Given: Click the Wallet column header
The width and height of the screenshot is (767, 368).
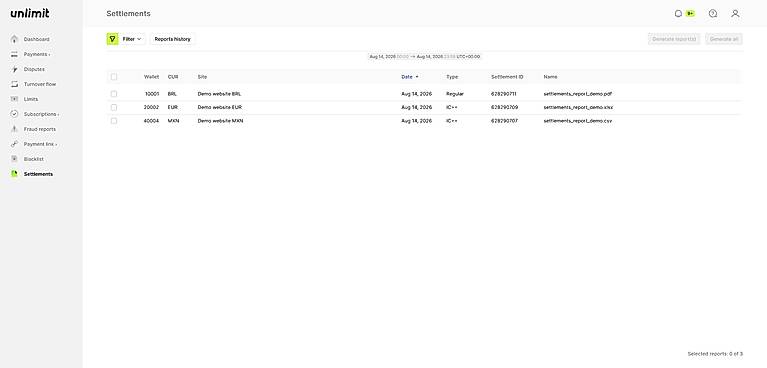Looking at the screenshot, I should [151, 77].
